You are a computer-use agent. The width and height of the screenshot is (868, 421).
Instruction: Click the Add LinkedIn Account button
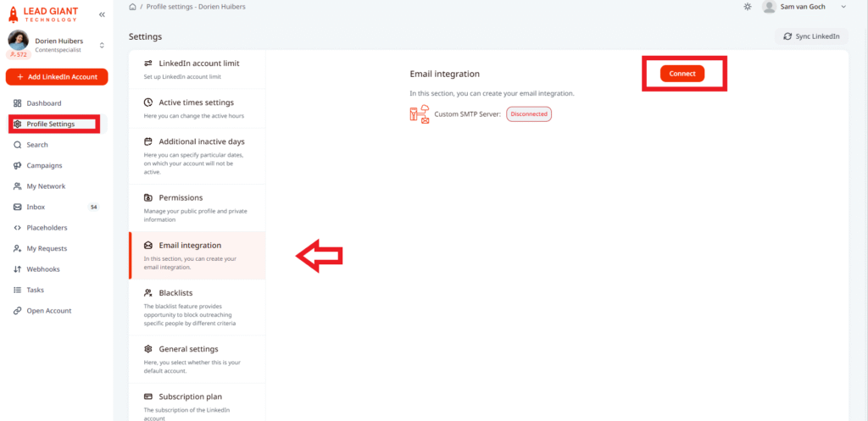(57, 77)
